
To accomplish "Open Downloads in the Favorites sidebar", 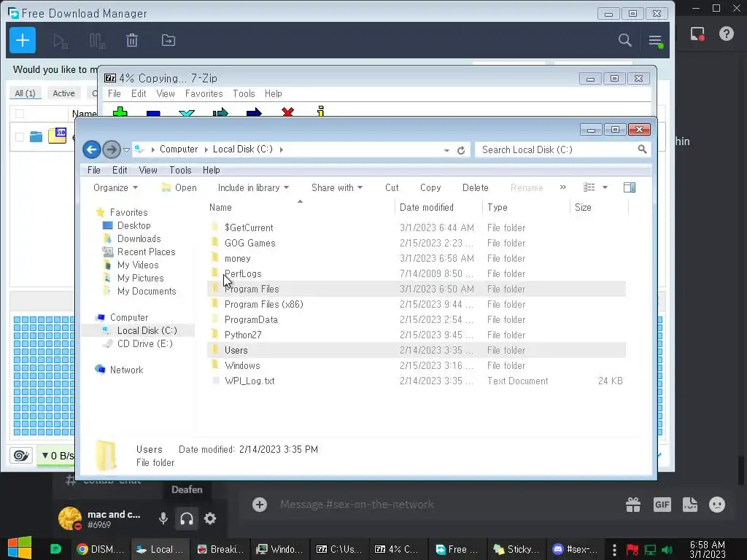I will point(139,239).
